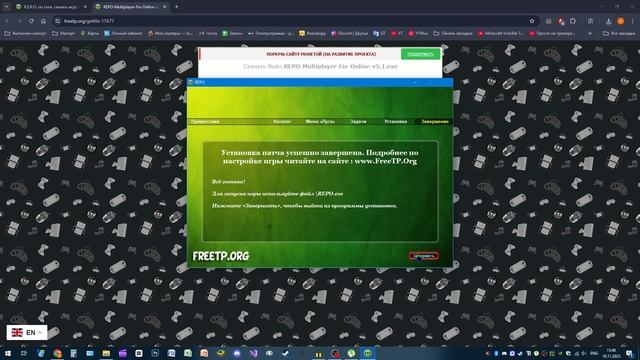Open the tab search dropdown in Chrome
This screenshot has height=360, width=640.
(6, 7)
